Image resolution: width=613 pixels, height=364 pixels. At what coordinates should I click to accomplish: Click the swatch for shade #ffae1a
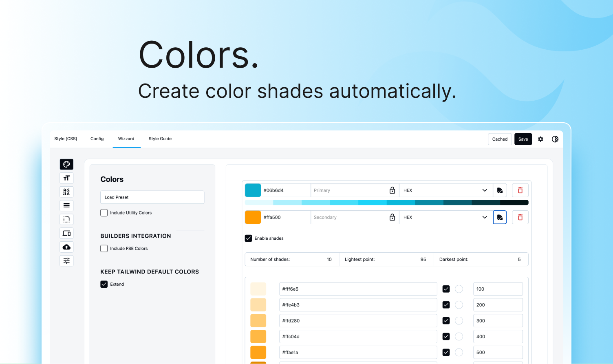(258, 353)
